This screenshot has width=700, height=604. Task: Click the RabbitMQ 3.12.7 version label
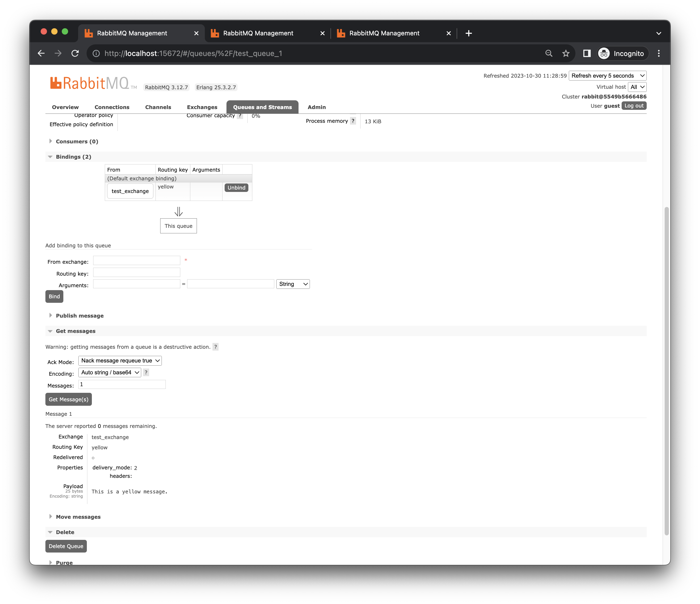[x=166, y=87]
